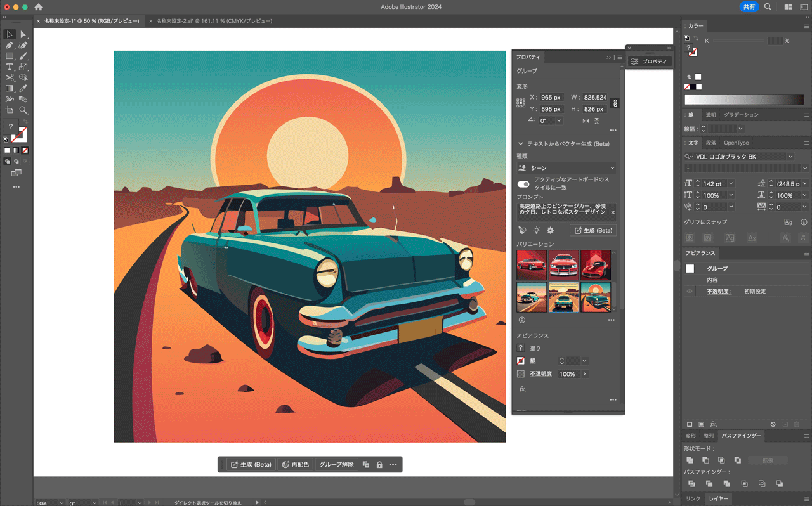This screenshot has width=812, height=506.
Task: Select the Rectangle tool
Action: (10, 55)
